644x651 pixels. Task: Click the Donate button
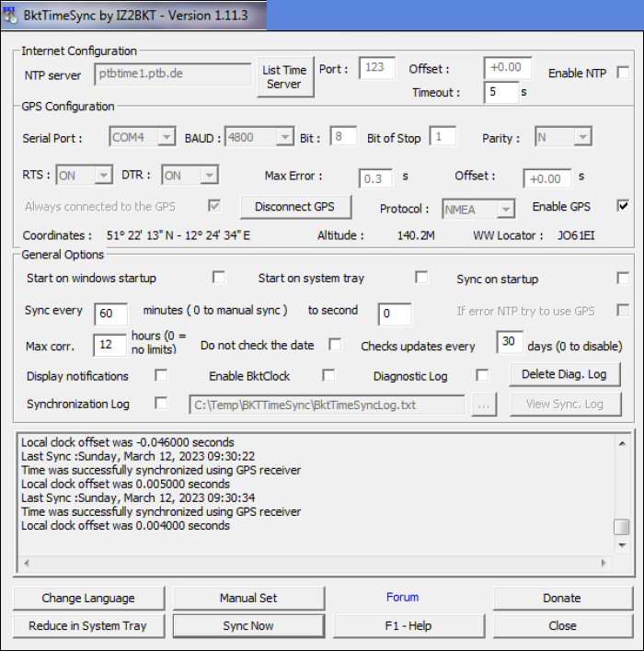(x=561, y=598)
